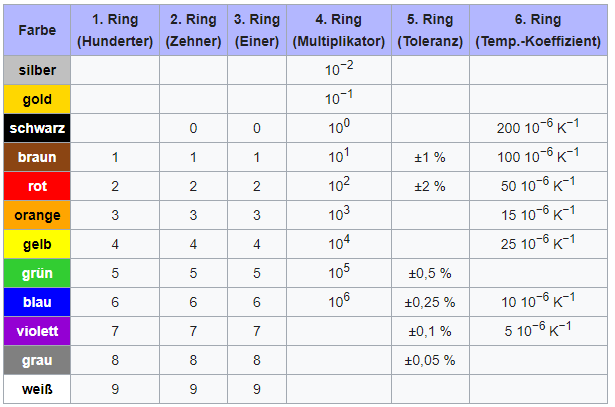
Task: Click the schwarz color cell
Action: [x=37, y=128]
